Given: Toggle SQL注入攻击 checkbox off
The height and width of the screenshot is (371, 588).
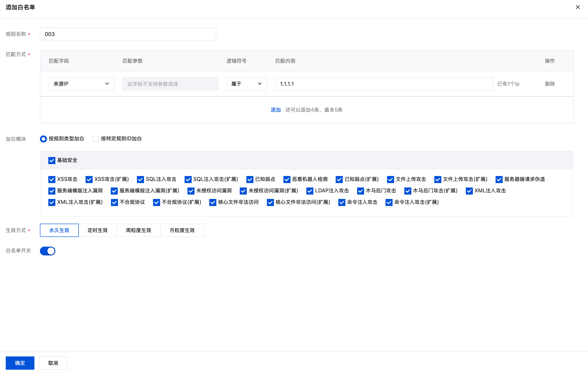Looking at the screenshot, I should (x=140, y=180).
